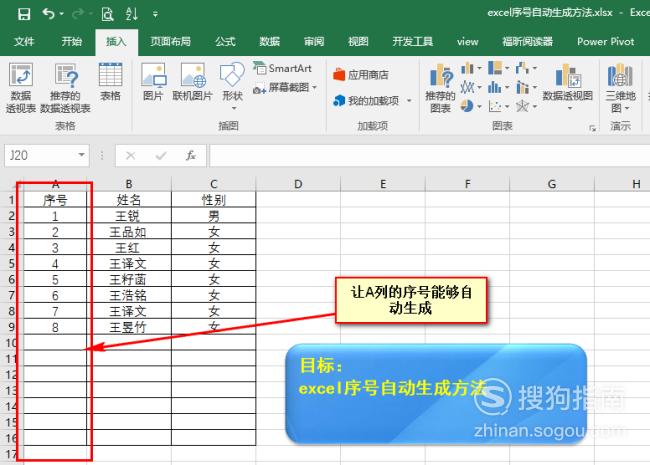This screenshot has height=465, width=650.
Task: Select cell with serial number 6
Action: point(55,295)
